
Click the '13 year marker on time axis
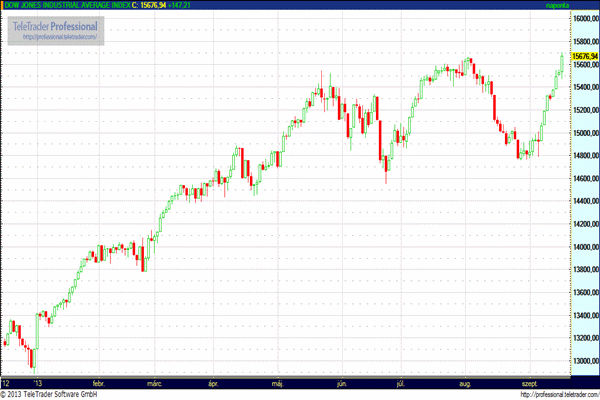click(38, 382)
